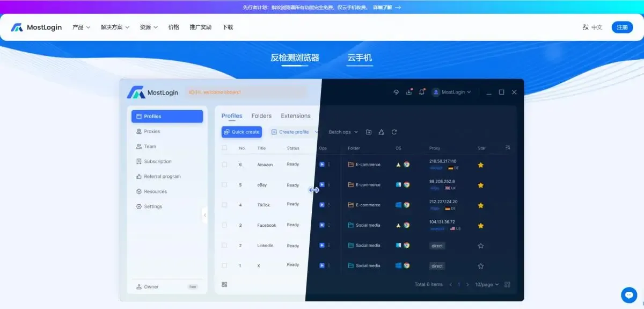Select the 云手机 tab
The width and height of the screenshot is (644, 309).
tap(360, 58)
